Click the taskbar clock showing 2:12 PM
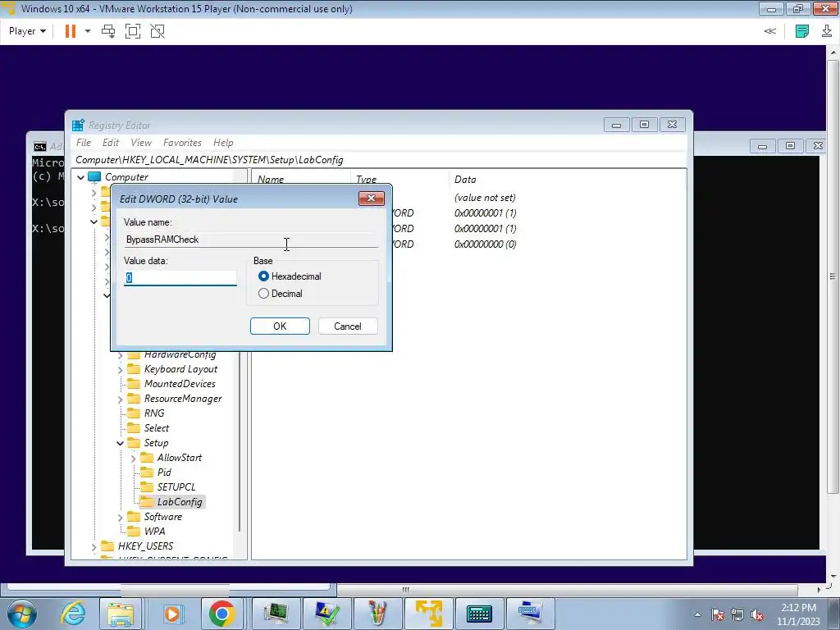This screenshot has width=840, height=630. pos(798,614)
